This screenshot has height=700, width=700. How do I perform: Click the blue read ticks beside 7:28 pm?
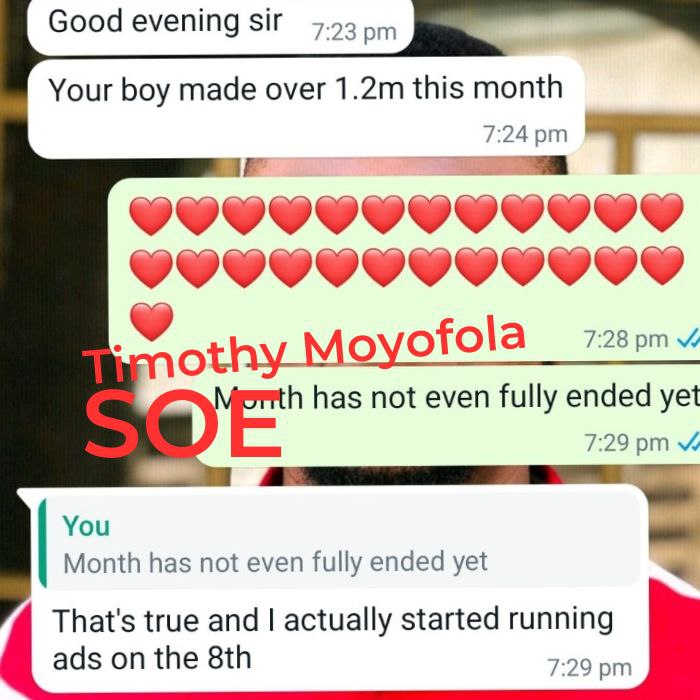point(688,341)
